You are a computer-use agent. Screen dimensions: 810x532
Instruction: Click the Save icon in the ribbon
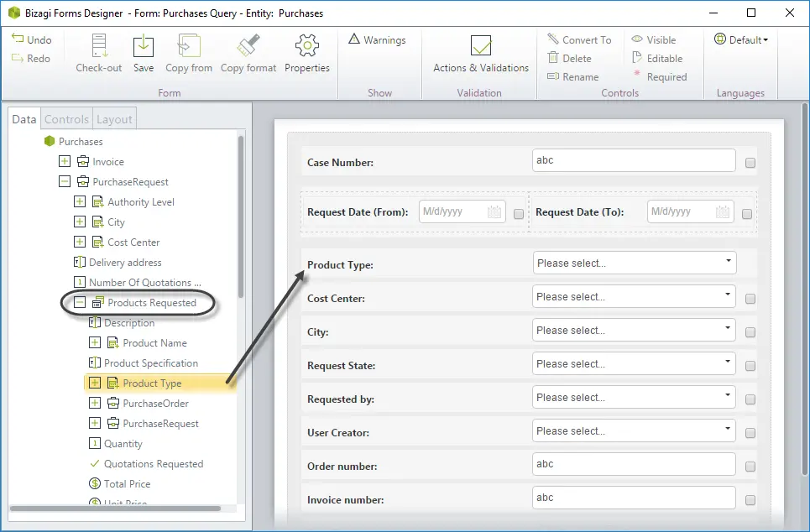(143, 46)
